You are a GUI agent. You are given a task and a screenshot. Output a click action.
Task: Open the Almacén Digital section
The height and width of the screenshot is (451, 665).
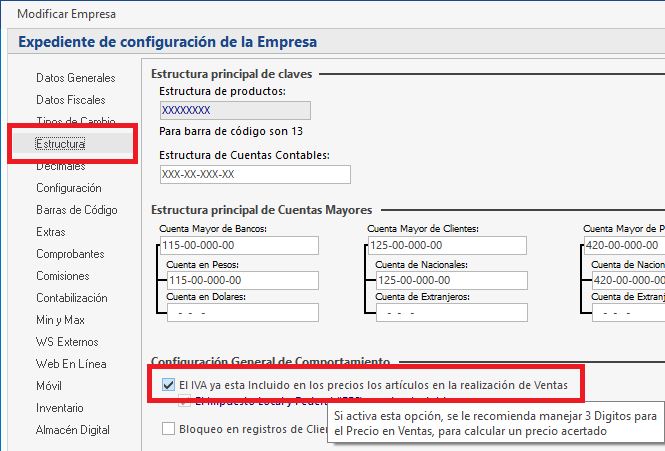click(x=73, y=430)
